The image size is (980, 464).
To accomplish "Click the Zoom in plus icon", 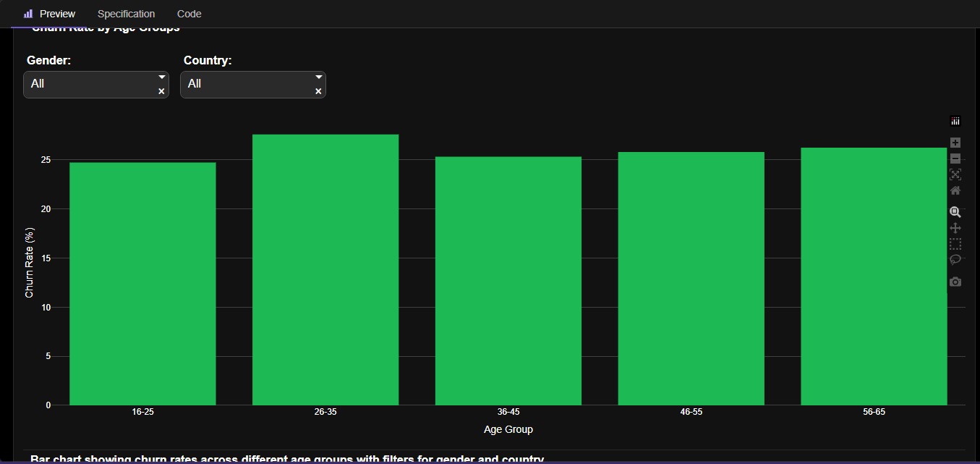I will (955, 143).
